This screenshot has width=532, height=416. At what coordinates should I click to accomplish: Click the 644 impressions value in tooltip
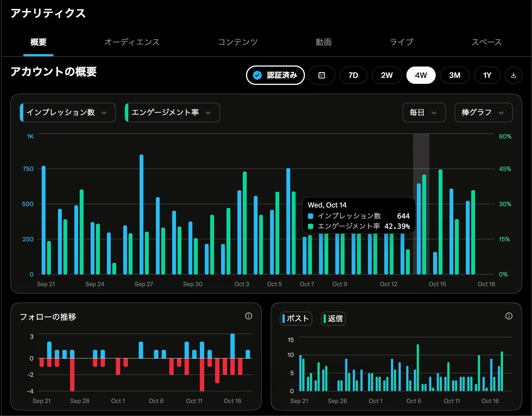pyautogui.click(x=403, y=216)
